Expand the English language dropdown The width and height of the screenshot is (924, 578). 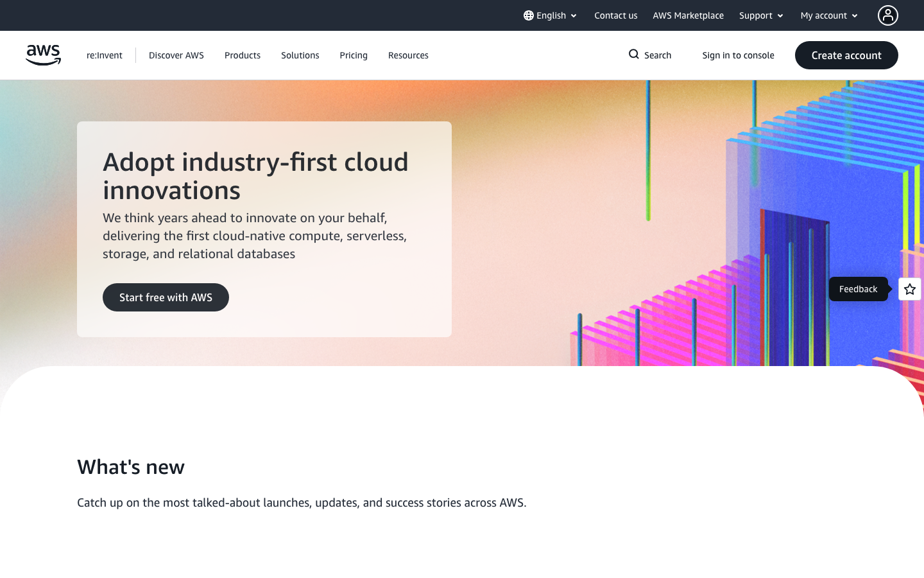551,15
